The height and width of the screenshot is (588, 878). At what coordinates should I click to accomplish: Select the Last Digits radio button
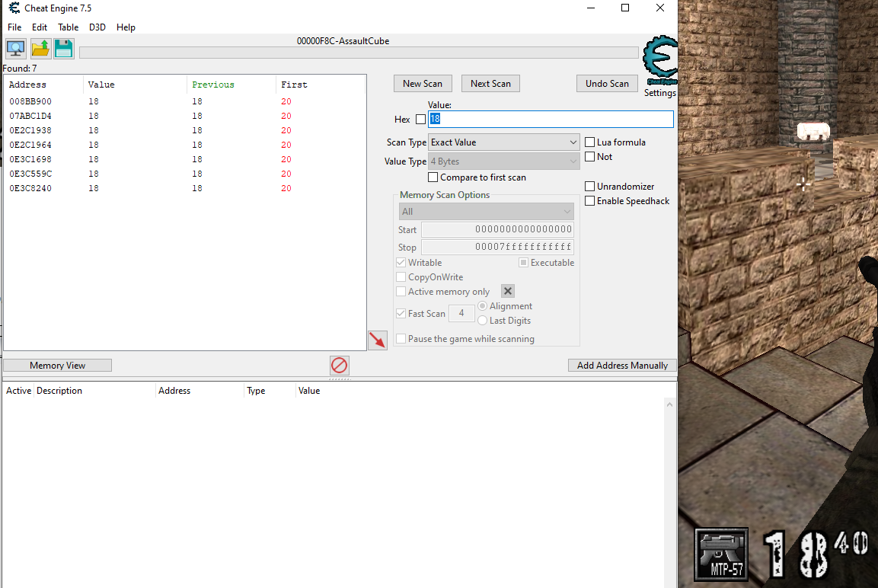482,321
